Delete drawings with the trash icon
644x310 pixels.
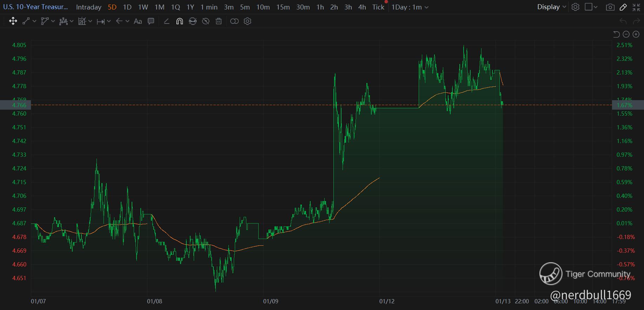[219, 21]
